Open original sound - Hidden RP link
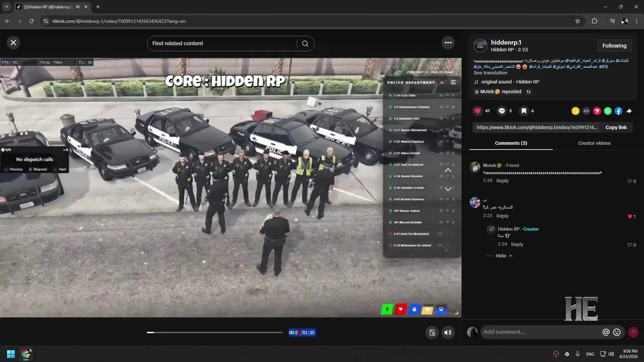The height and width of the screenshot is (362, 644). (x=510, y=82)
